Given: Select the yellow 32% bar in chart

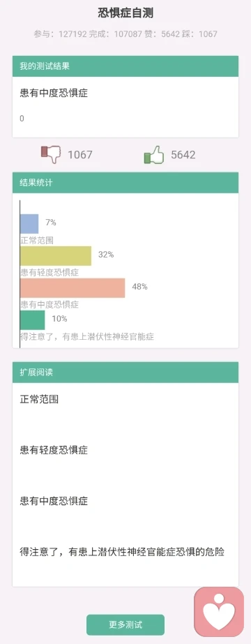Looking at the screenshot, I should pos(56,256).
